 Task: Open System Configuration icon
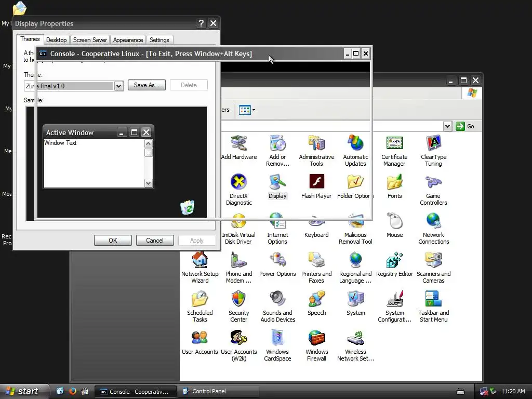(x=394, y=299)
